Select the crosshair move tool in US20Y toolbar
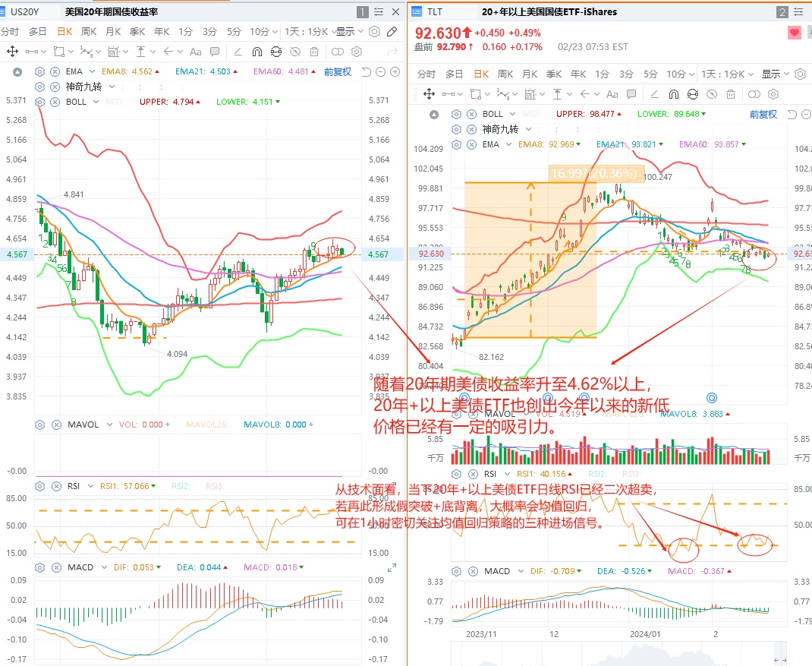 tap(12, 52)
